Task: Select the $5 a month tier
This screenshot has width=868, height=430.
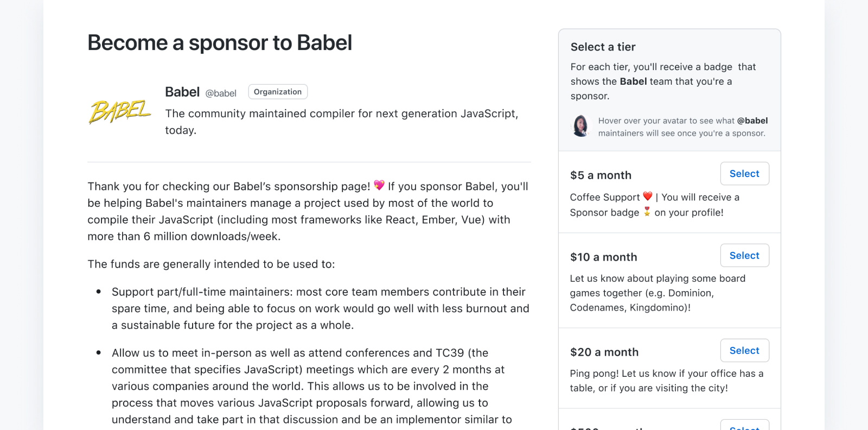Action: click(744, 174)
